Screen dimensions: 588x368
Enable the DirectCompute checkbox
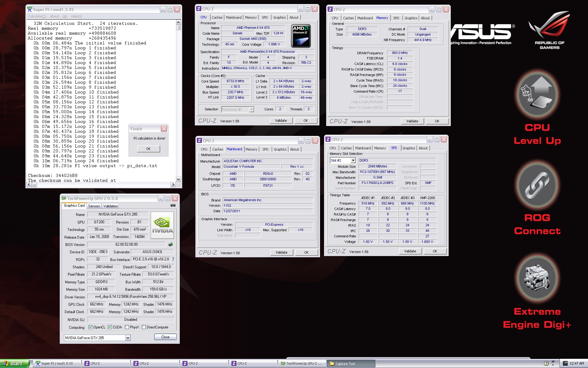144,327
